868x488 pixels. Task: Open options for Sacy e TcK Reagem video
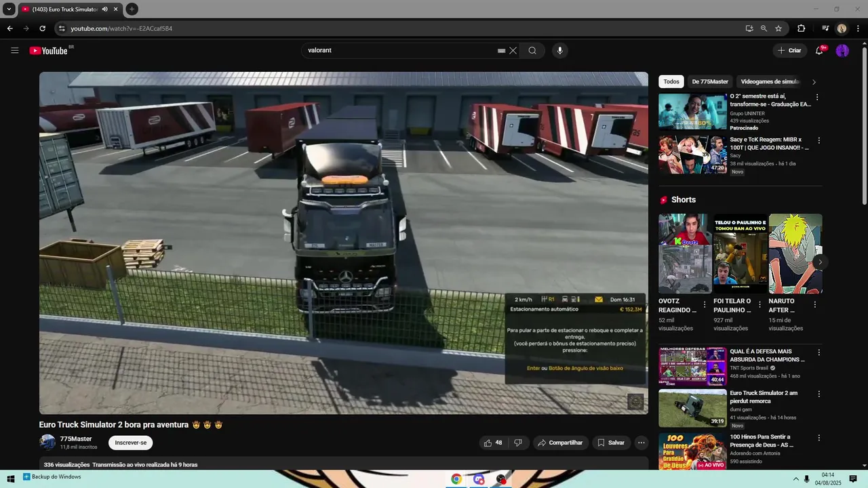(818, 140)
